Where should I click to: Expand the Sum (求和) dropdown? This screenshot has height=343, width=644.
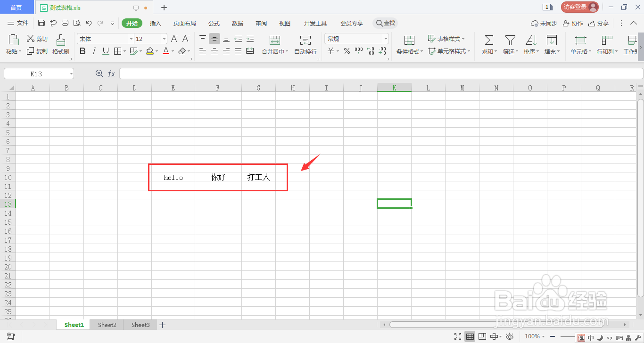[x=496, y=52]
